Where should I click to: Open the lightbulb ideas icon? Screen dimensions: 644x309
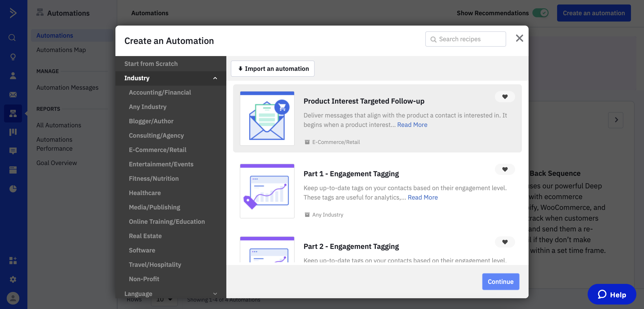click(x=13, y=57)
